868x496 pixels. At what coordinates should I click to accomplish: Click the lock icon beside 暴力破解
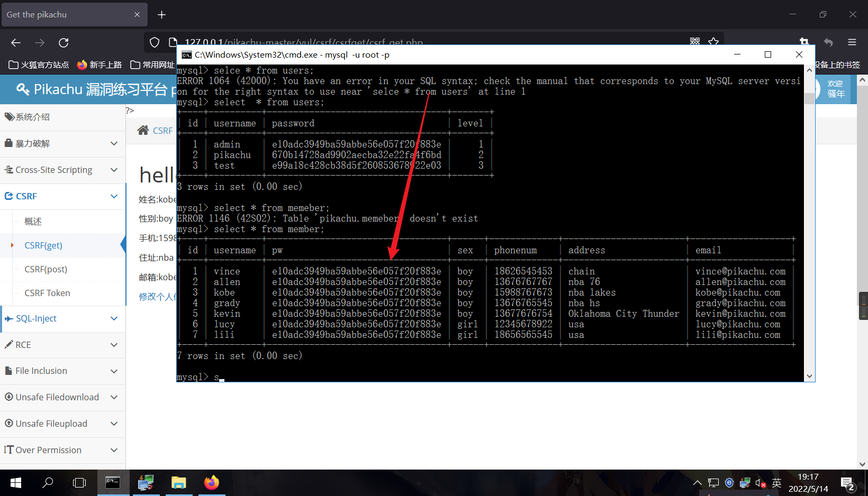(x=9, y=143)
